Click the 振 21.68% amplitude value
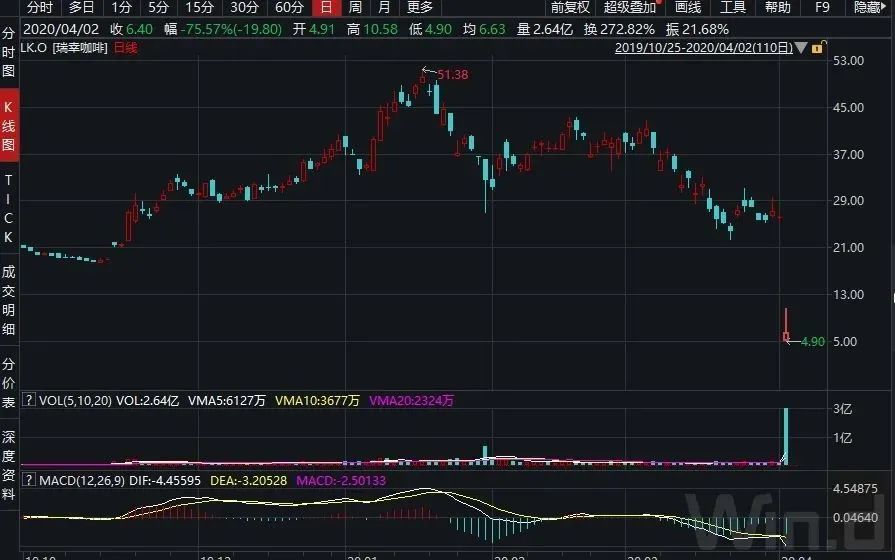This screenshot has height=560, width=895. [x=697, y=29]
